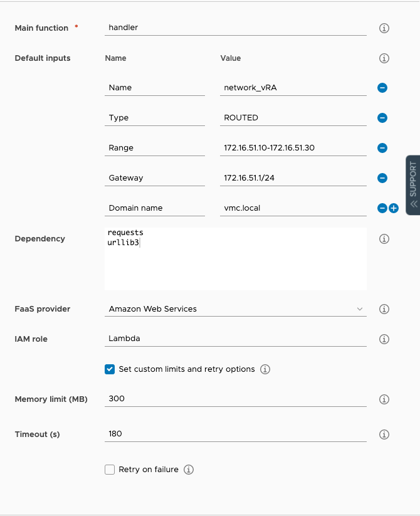Focus the Timeout value field

[x=235, y=434]
